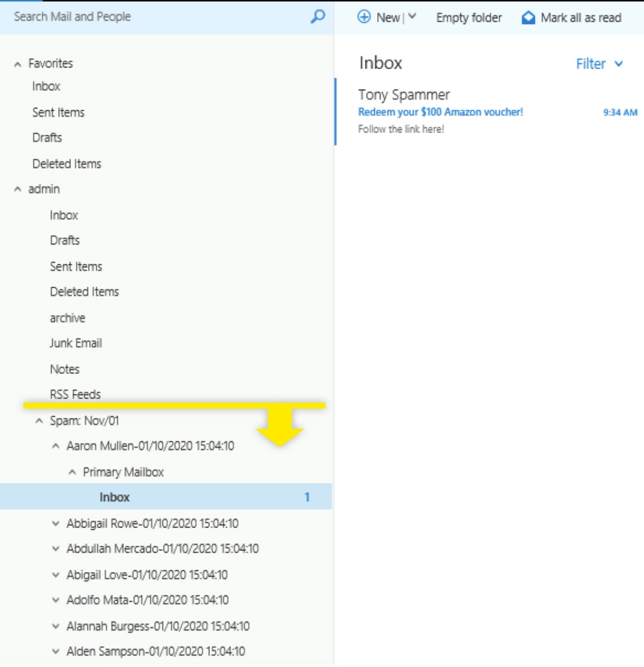
Task: Expand Adolfo Mata-01/10/2020 folder
Action: (x=56, y=600)
